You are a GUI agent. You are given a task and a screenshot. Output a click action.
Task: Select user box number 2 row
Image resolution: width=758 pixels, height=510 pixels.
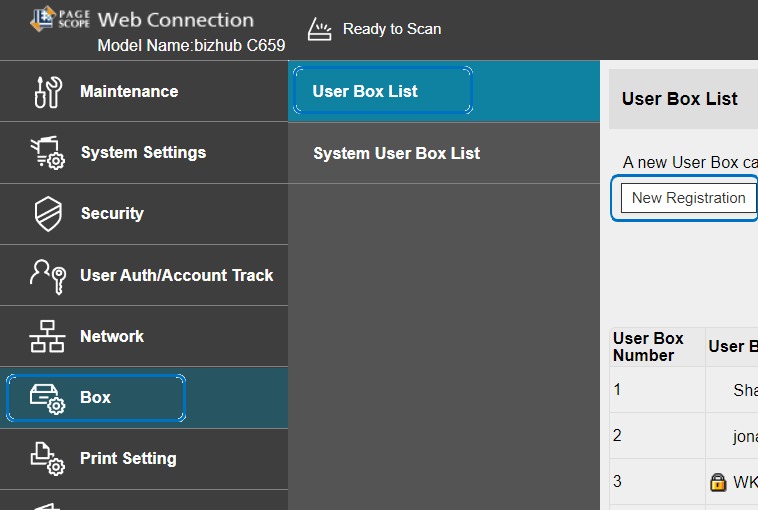tap(657, 436)
